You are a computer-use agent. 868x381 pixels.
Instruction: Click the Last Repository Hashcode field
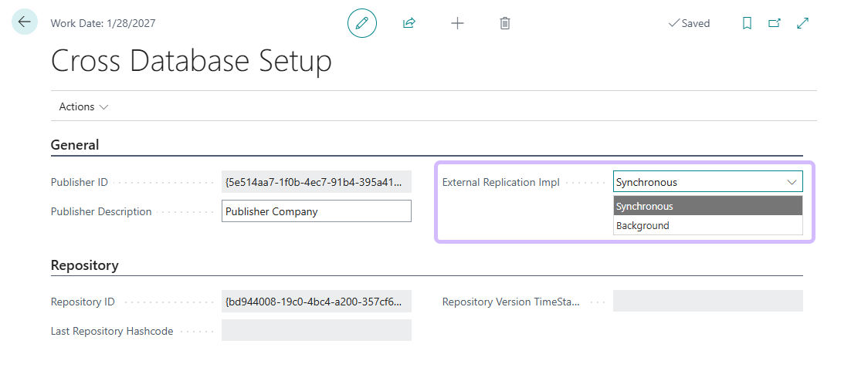click(316, 330)
